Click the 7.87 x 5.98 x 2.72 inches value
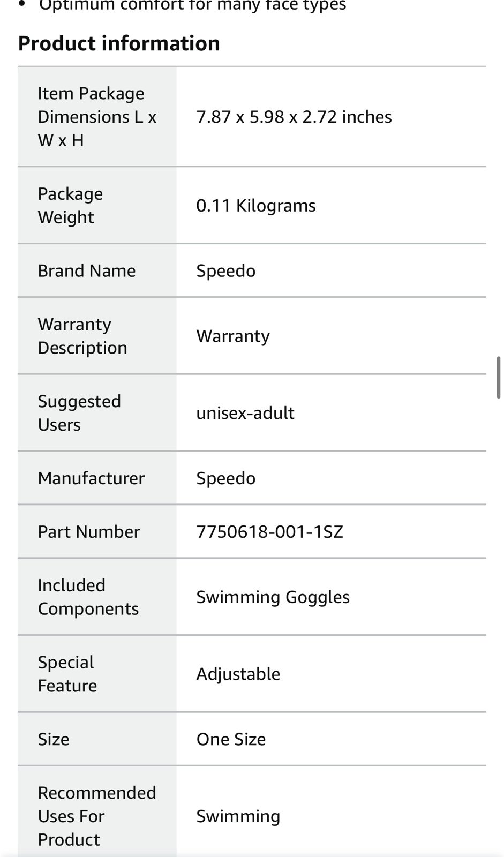The width and height of the screenshot is (504, 857). [294, 117]
